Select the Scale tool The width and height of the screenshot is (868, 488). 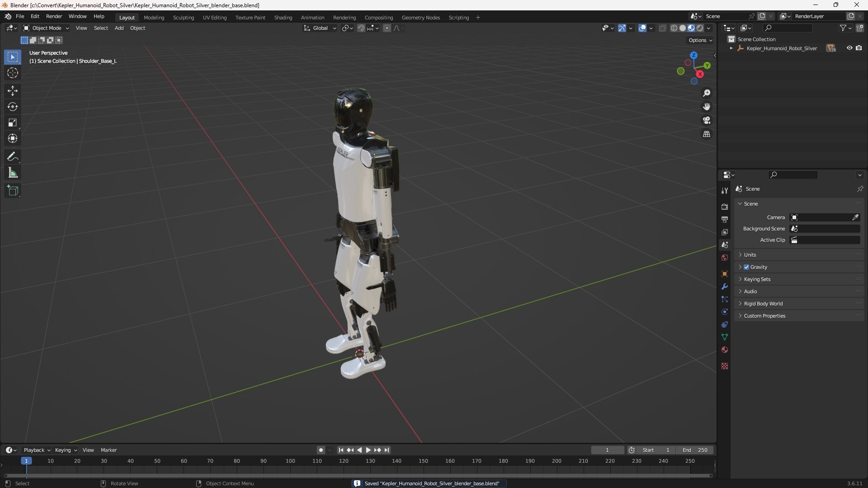point(13,122)
